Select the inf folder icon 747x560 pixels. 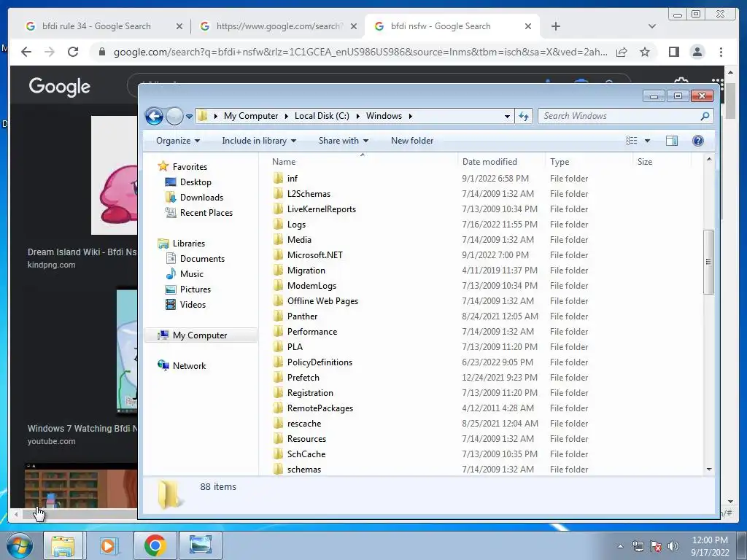278,179
